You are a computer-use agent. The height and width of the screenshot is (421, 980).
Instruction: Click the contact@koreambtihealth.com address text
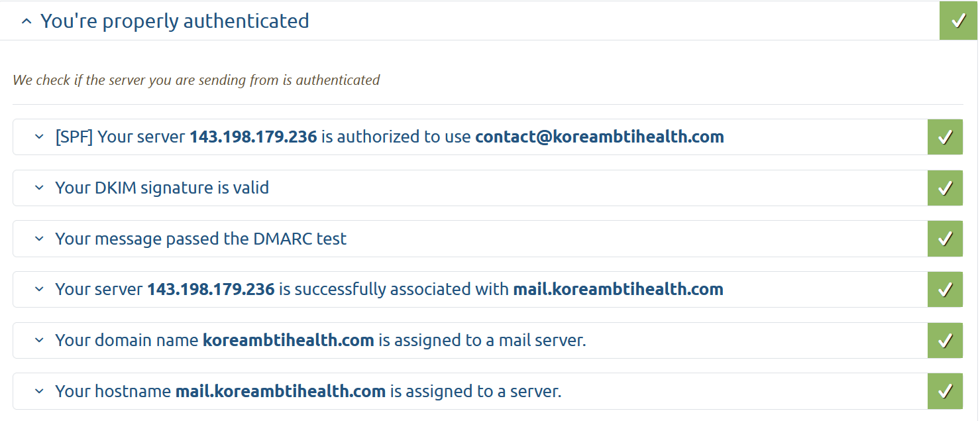tap(599, 137)
